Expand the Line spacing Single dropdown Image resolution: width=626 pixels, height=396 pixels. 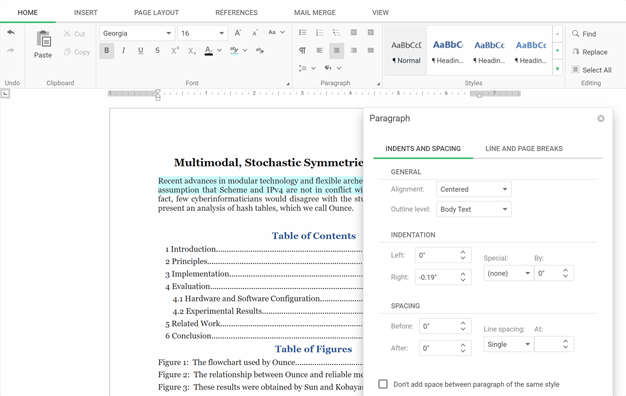point(509,344)
